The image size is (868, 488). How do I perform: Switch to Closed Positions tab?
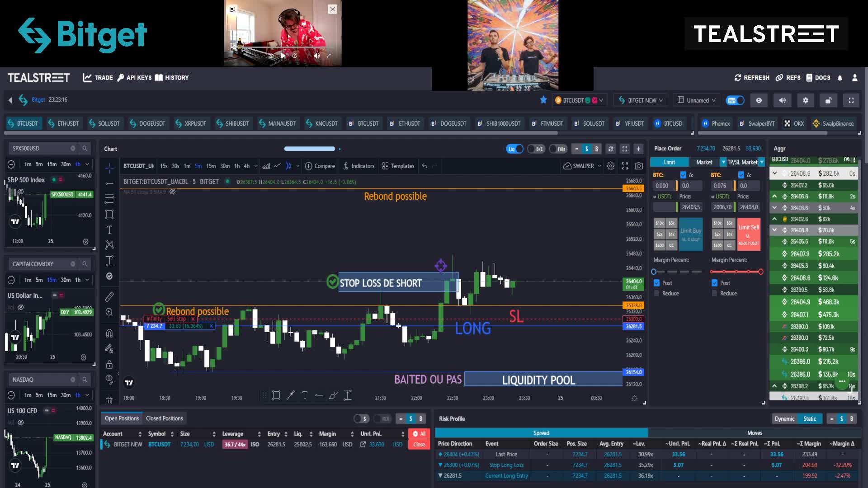coord(165,418)
